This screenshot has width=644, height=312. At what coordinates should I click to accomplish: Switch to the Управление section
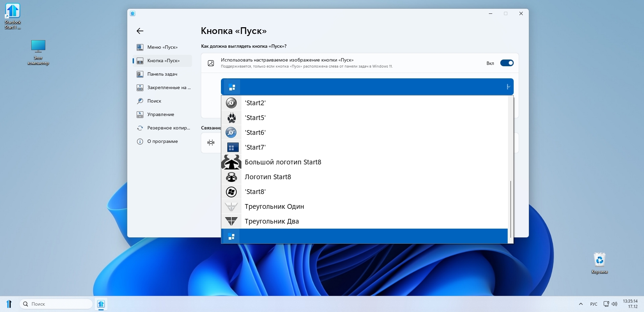[x=162, y=114]
